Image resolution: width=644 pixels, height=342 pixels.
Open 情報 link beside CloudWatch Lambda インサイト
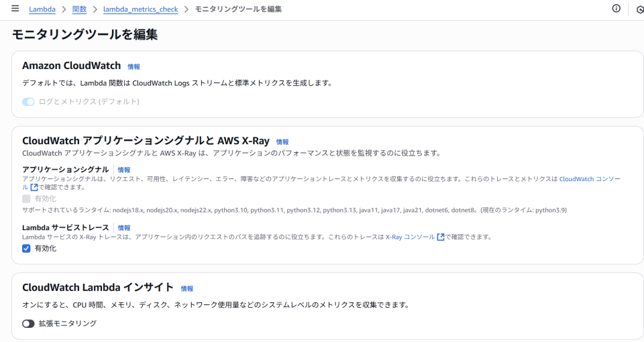pos(187,288)
